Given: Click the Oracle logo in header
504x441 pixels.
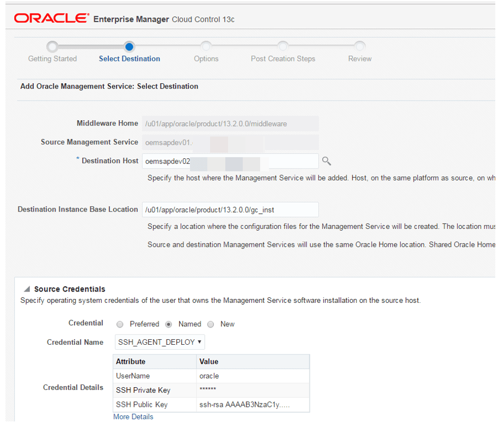Looking at the screenshot, I should click(52, 18).
